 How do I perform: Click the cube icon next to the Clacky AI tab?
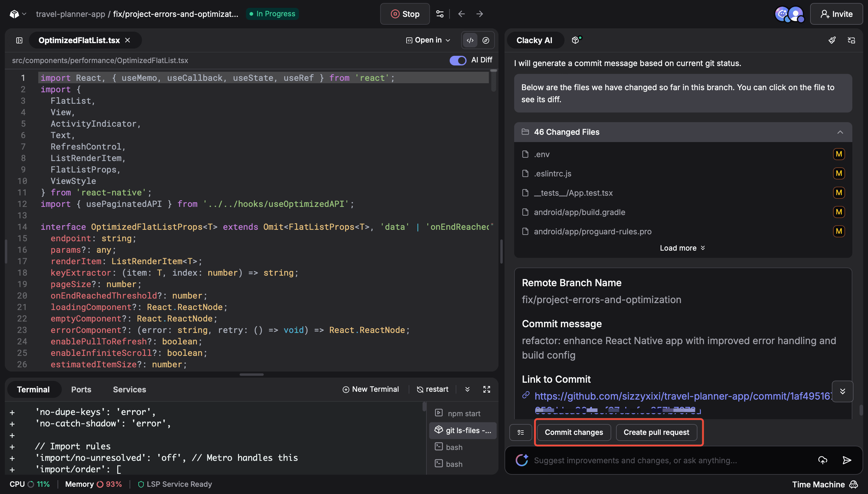576,40
